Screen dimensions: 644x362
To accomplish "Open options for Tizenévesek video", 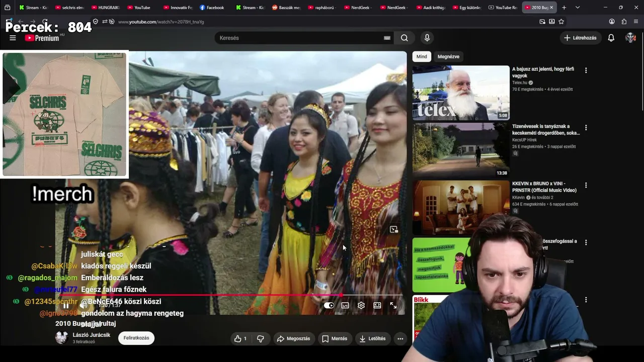I will [x=586, y=128].
